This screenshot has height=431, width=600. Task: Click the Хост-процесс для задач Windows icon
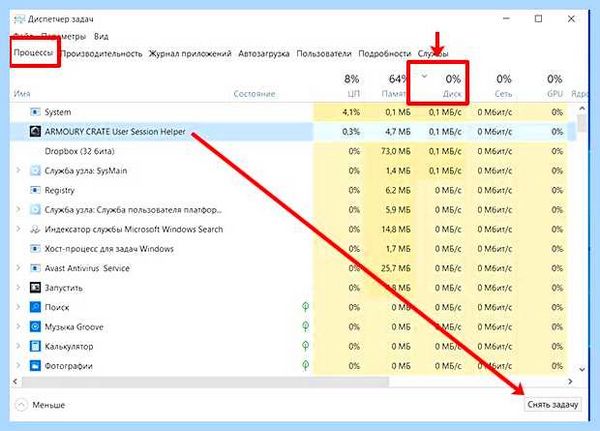[35, 249]
